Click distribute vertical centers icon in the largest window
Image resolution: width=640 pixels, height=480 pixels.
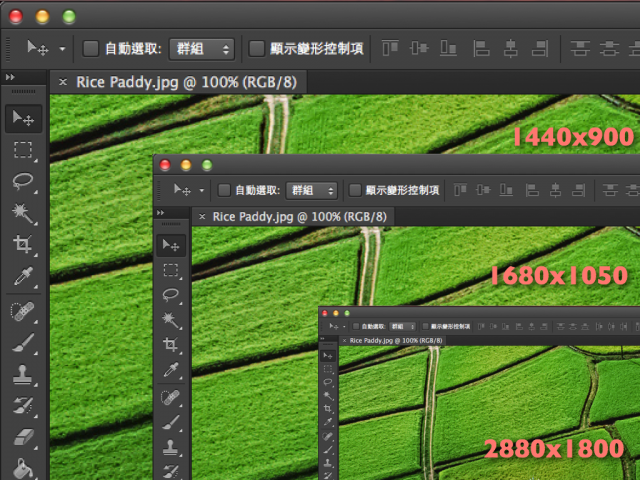[609, 48]
